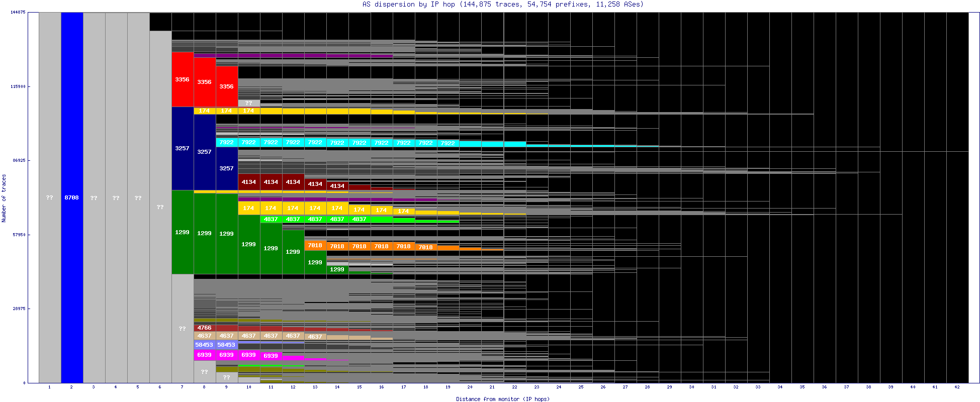The height and width of the screenshot is (402, 980).
Task: Click the x-axis tick label 28
Action: click(x=647, y=387)
